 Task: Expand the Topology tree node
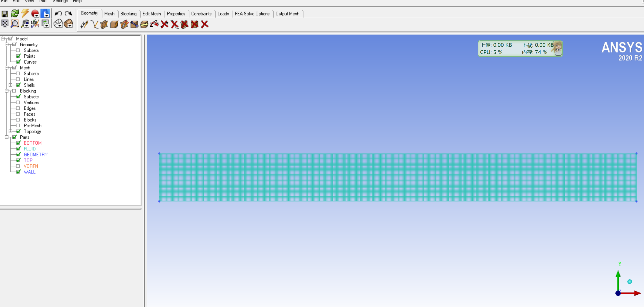(x=11, y=131)
